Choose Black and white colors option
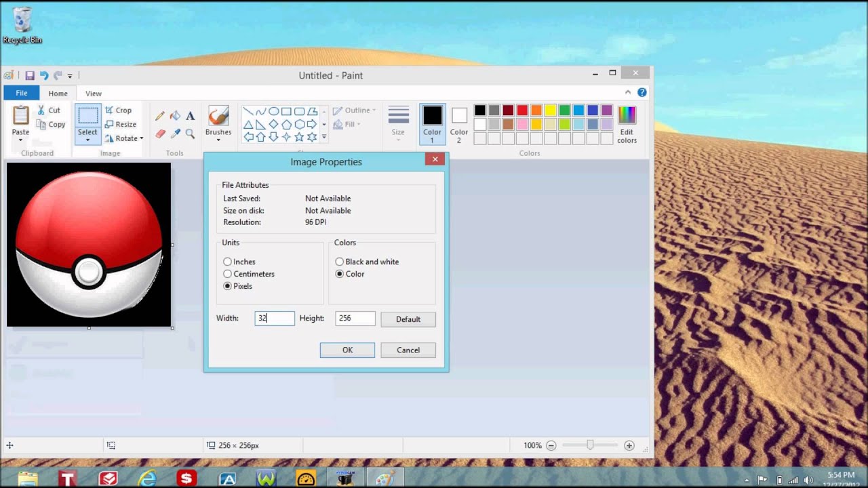The image size is (868, 488). click(x=367, y=262)
